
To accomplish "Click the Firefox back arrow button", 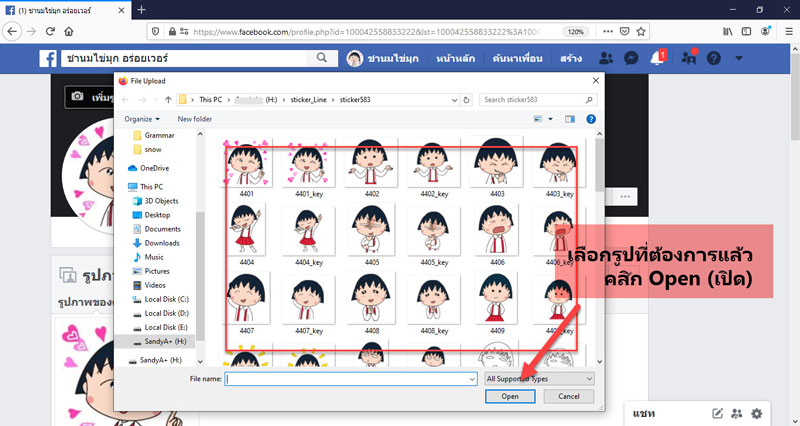I will pos(12,32).
